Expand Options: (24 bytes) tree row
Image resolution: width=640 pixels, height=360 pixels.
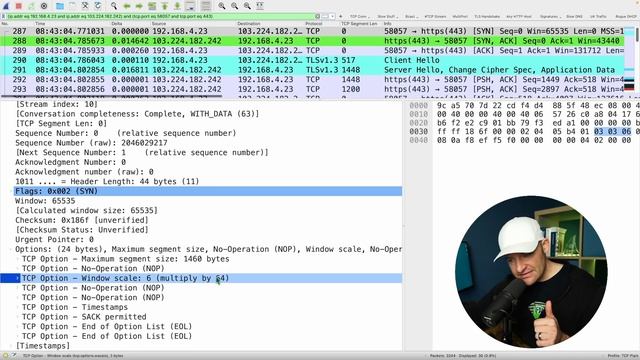(11, 249)
